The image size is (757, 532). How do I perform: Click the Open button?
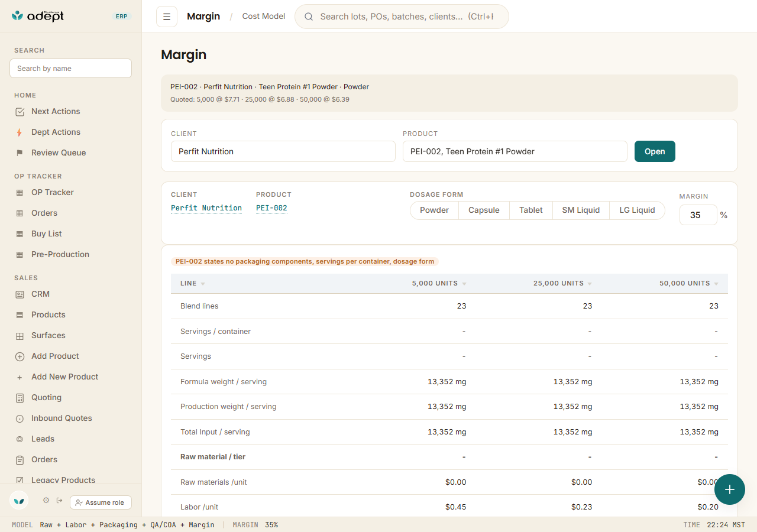pyautogui.click(x=655, y=151)
